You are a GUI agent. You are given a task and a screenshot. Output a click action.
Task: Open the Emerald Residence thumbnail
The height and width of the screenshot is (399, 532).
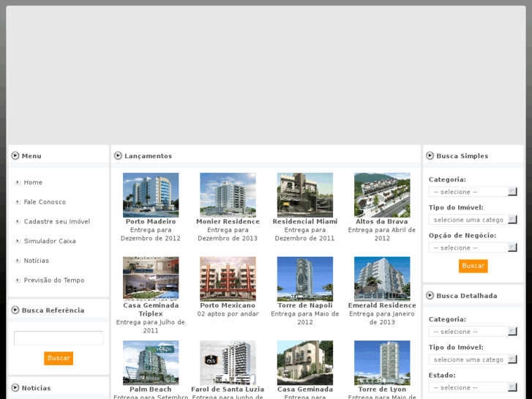tap(382, 279)
